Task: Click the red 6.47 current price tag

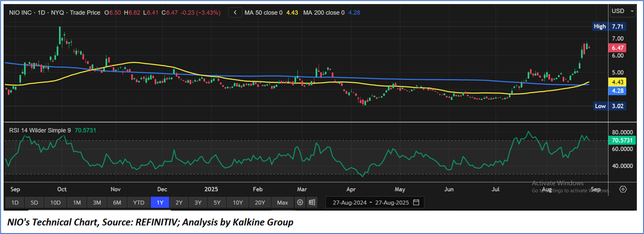Action: pyautogui.click(x=617, y=47)
